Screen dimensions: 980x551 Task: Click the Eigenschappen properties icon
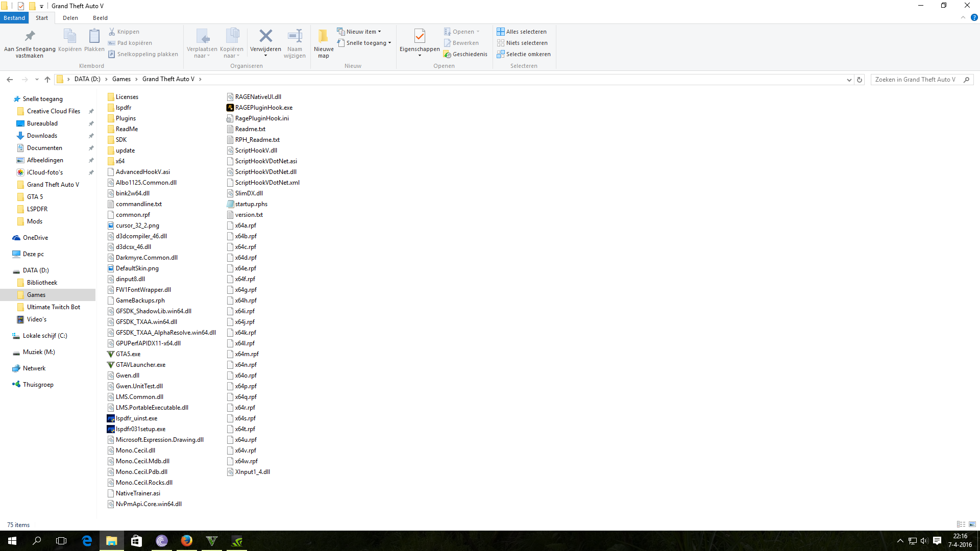click(x=420, y=36)
